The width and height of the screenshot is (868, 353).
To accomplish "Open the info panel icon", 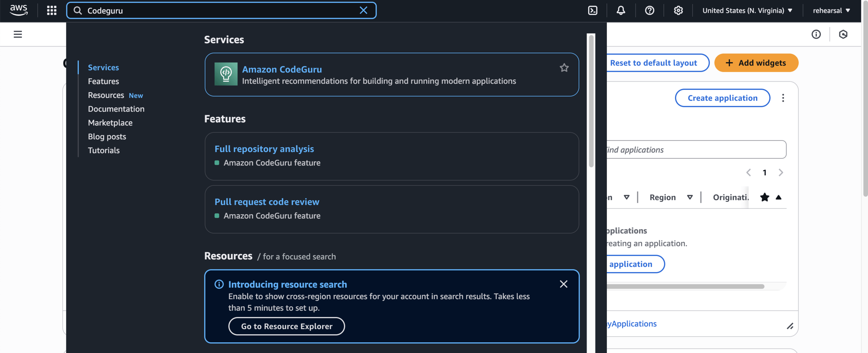I will pos(816,34).
